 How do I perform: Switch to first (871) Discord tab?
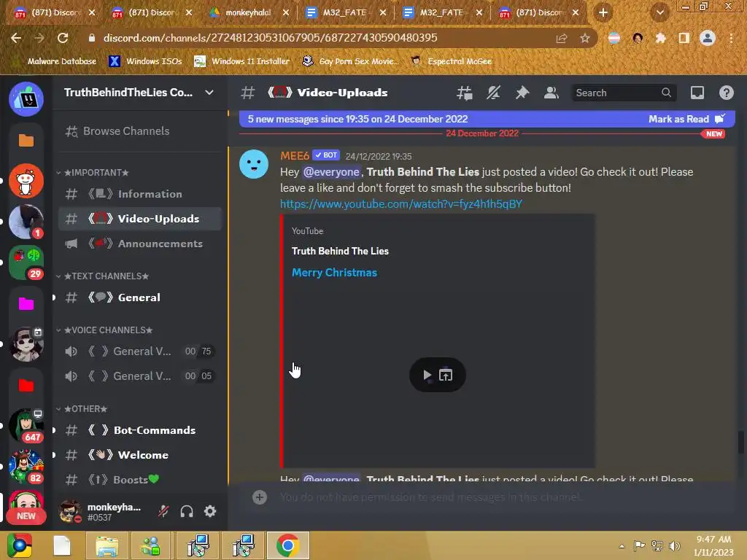pos(54,12)
